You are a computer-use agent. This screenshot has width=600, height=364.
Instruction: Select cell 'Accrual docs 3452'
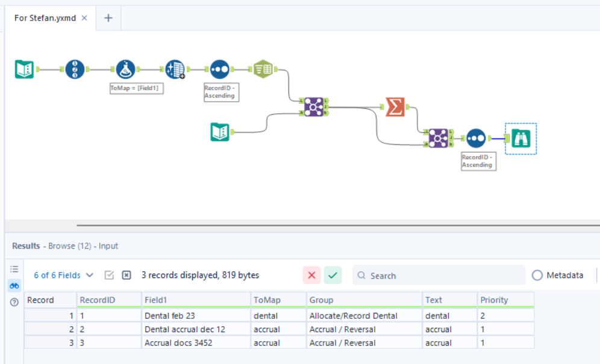point(196,342)
